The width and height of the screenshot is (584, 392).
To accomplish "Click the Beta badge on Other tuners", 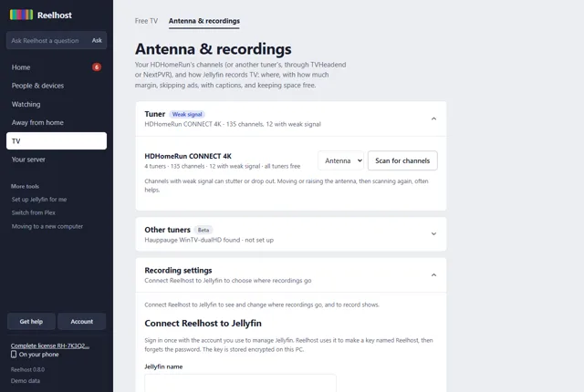I will tap(203, 230).
